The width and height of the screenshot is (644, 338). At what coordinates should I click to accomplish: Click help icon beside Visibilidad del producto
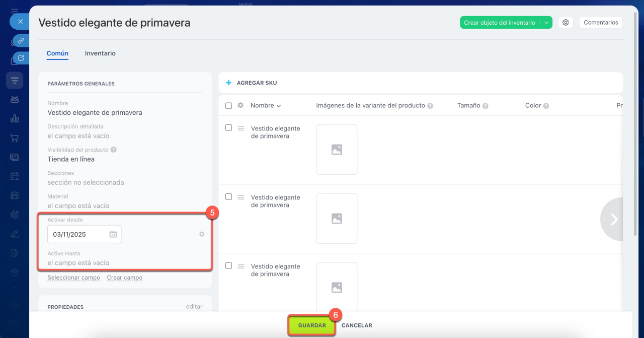(114, 150)
